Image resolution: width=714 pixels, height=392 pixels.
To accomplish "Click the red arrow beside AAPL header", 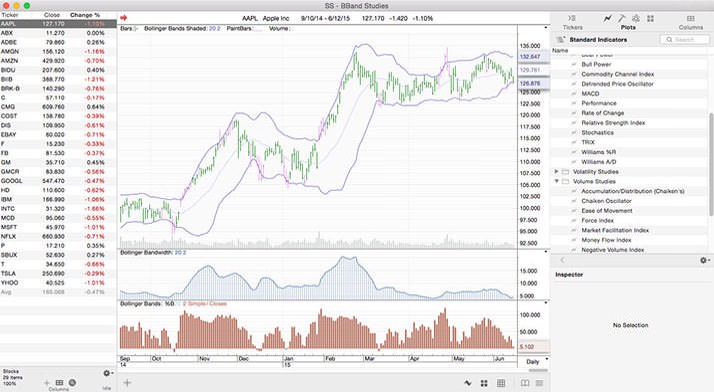I will (123, 18).
